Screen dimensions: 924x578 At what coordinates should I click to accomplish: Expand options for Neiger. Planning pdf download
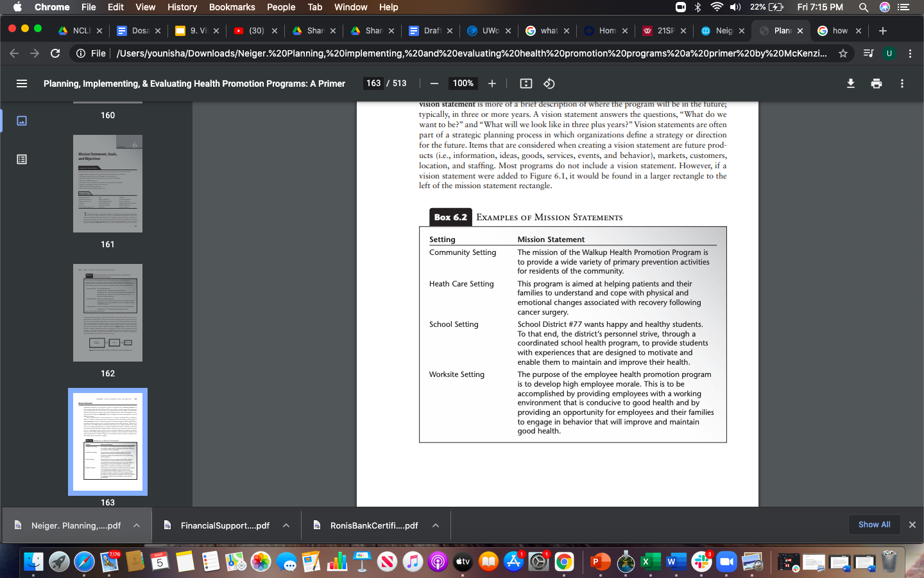pos(137,525)
